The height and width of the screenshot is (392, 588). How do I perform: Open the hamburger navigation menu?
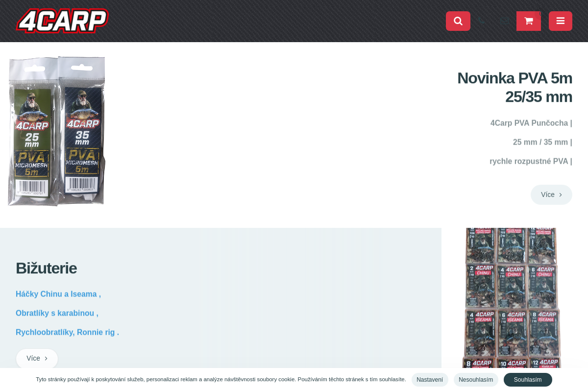click(x=561, y=21)
